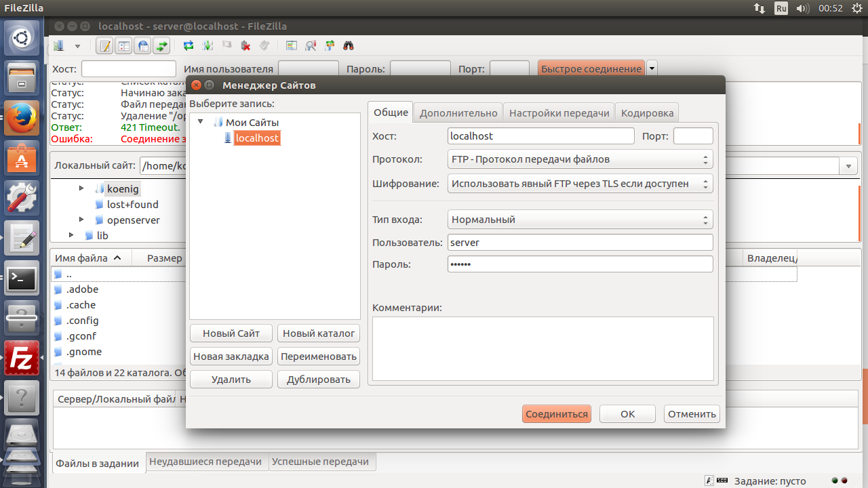Click the directory comparison icon
Image resolution: width=868 pixels, height=488 pixels.
[311, 46]
